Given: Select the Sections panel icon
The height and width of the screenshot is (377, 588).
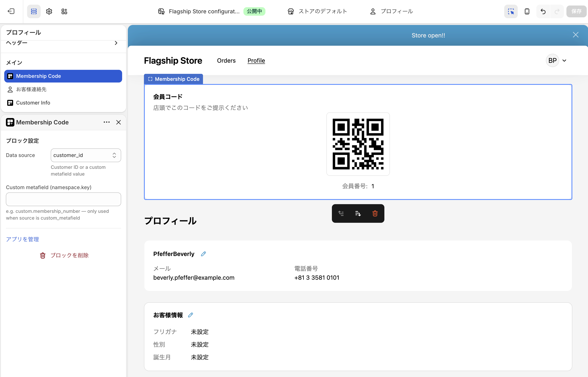Looking at the screenshot, I should point(34,11).
